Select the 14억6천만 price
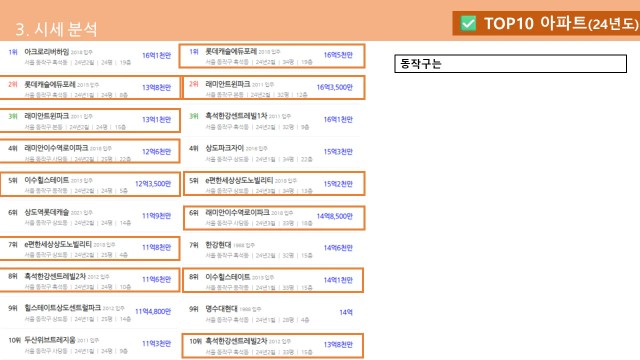Screen dimensions: 640x360 (338, 248)
